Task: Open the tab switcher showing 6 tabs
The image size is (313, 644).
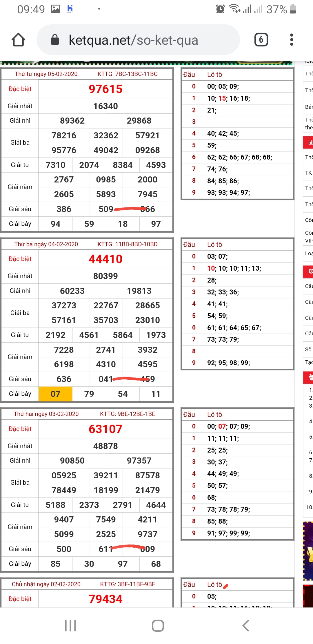Action: tap(261, 40)
